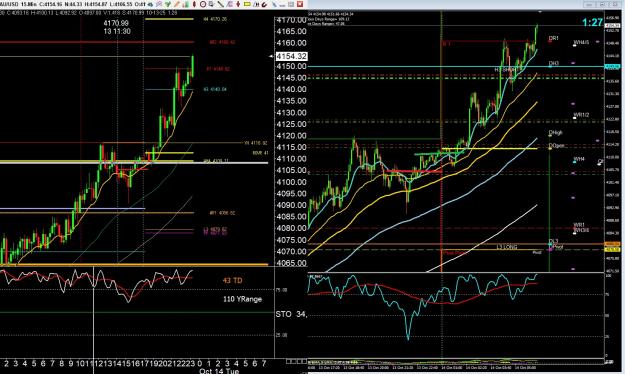Click the 4065.00 price axis label
Screen dimensions: 625x374
click(x=291, y=263)
